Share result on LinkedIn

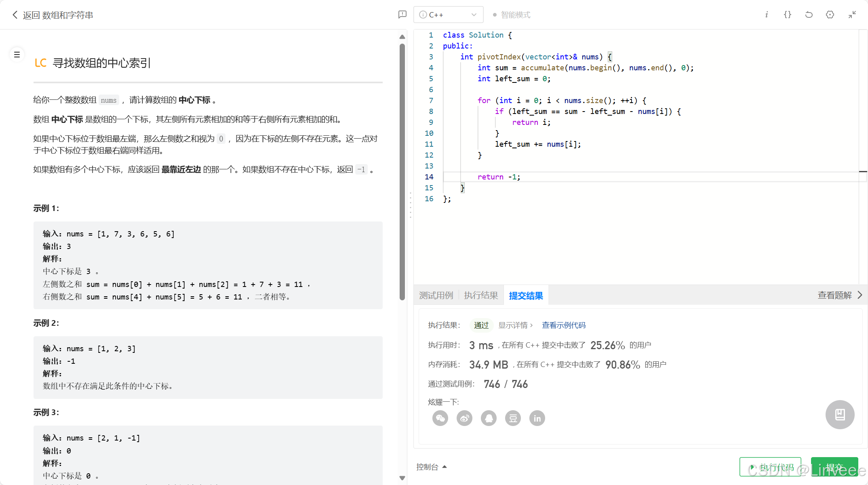click(x=537, y=418)
